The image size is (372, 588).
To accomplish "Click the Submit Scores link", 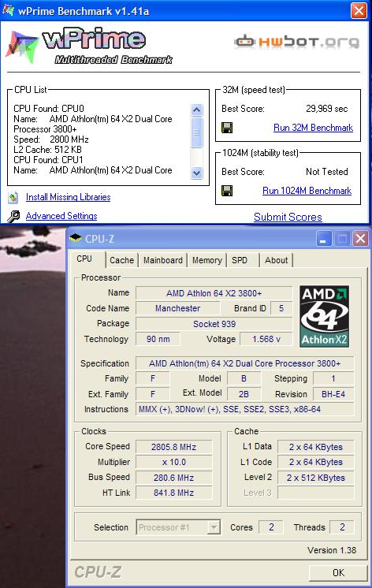I will (288, 217).
